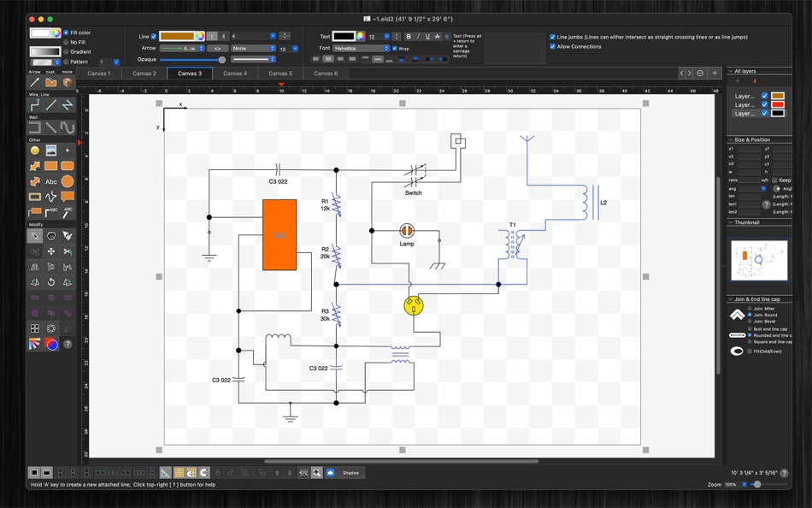Disable the Line jumps checkbox
Image resolution: width=812 pixels, height=508 pixels.
[552, 37]
